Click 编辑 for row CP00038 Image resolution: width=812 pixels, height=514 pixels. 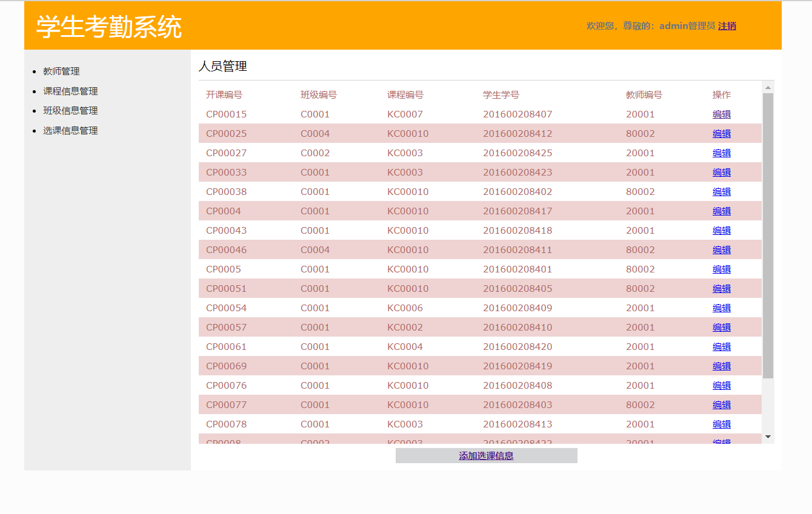pyautogui.click(x=722, y=192)
